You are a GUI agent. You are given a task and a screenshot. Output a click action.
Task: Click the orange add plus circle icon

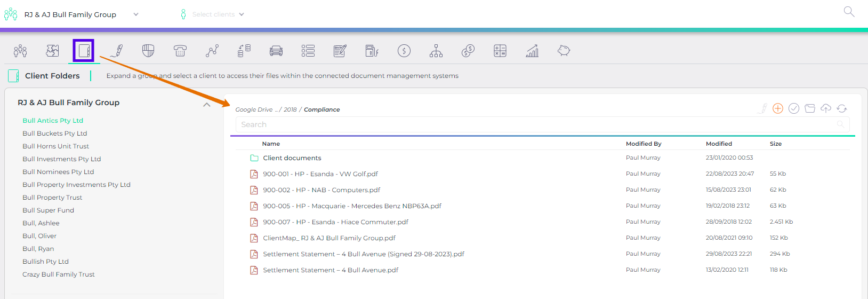point(778,108)
